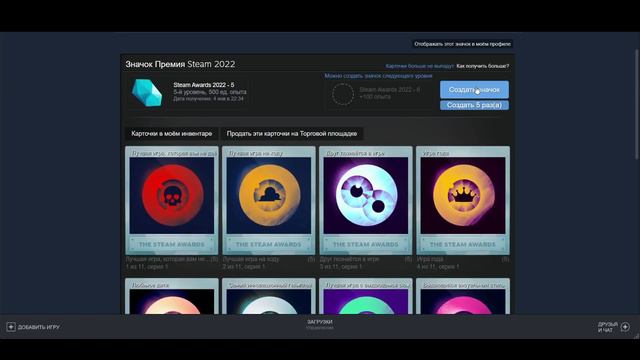This screenshot has height=360, width=640.
Task: Open the green disc on purple card
Action: coord(366,301)
